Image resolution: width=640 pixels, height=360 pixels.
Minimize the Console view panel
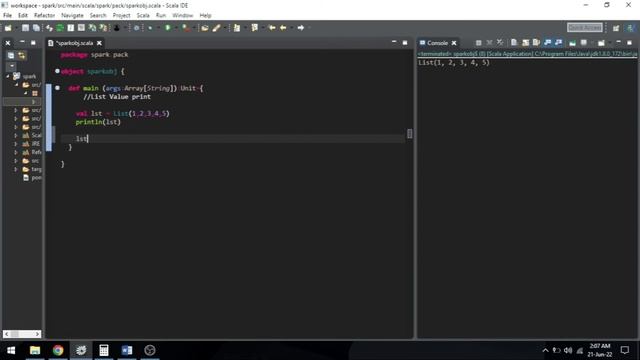click(618, 42)
